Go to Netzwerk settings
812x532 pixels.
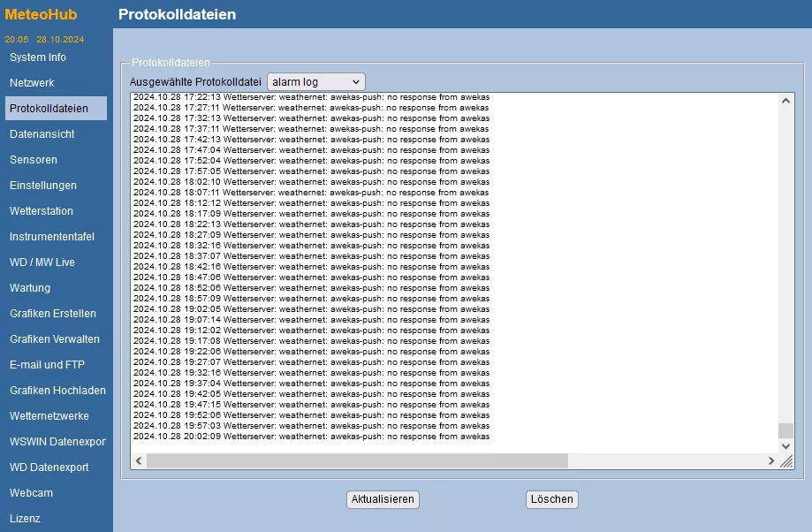(x=32, y=83)
